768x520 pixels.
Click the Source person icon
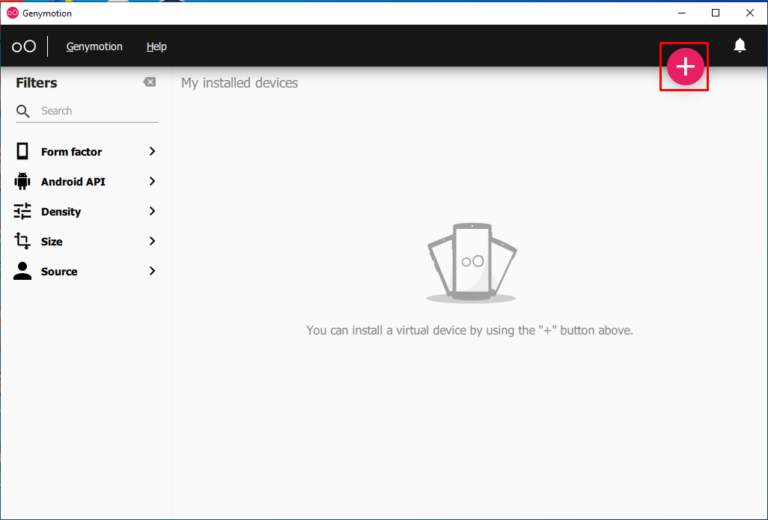point(22,271)
